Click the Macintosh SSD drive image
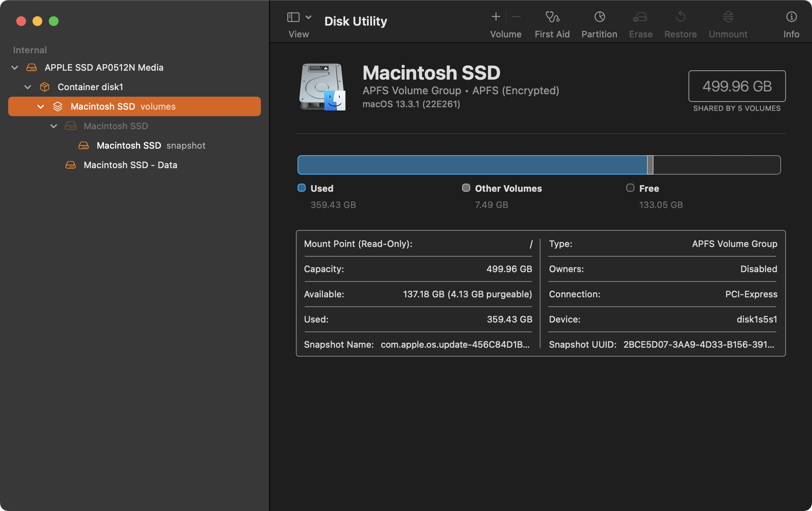This screenshot has width=812, height=511. click(322, 87)
